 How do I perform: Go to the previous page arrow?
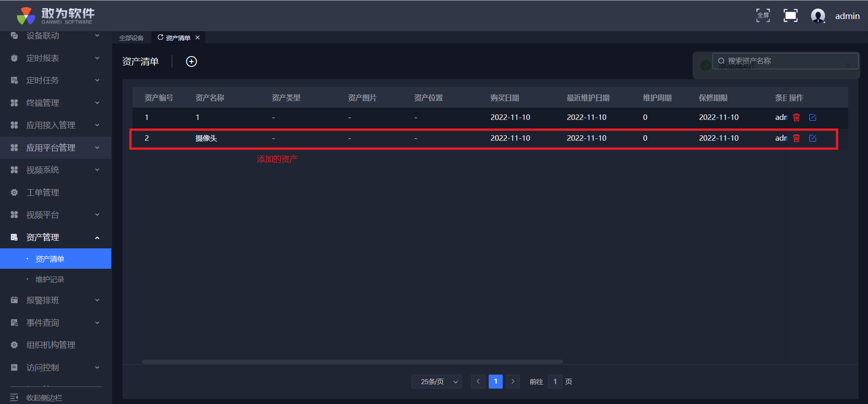point(478,381)
